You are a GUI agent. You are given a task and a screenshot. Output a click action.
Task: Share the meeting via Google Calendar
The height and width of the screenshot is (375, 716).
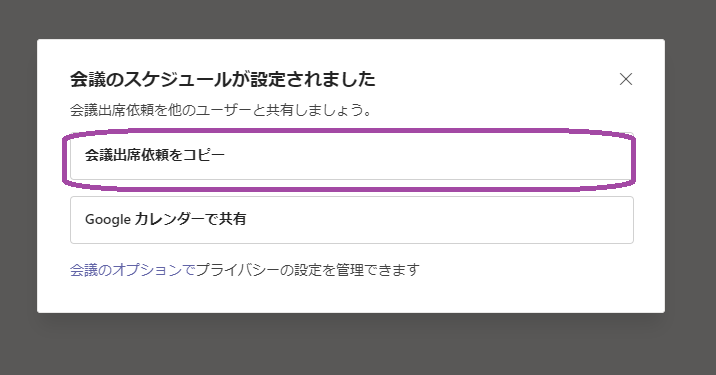(x=352, y=220)
